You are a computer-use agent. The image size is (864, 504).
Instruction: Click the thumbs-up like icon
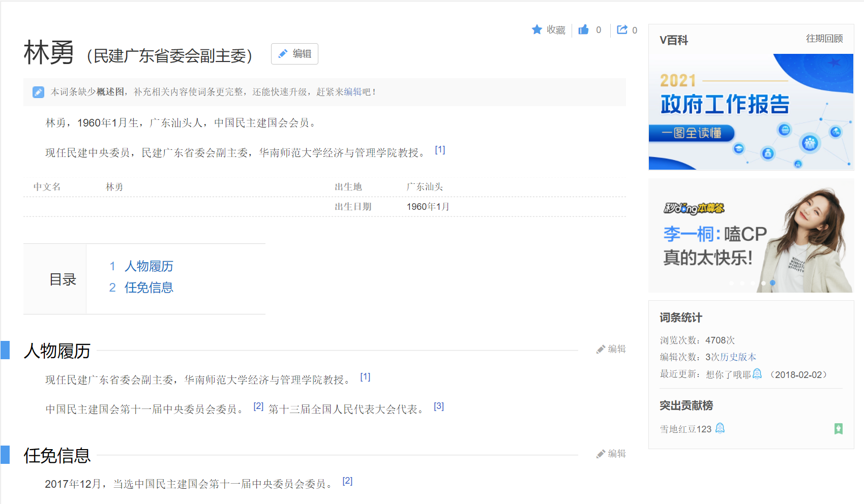click(x=583, y=30)
